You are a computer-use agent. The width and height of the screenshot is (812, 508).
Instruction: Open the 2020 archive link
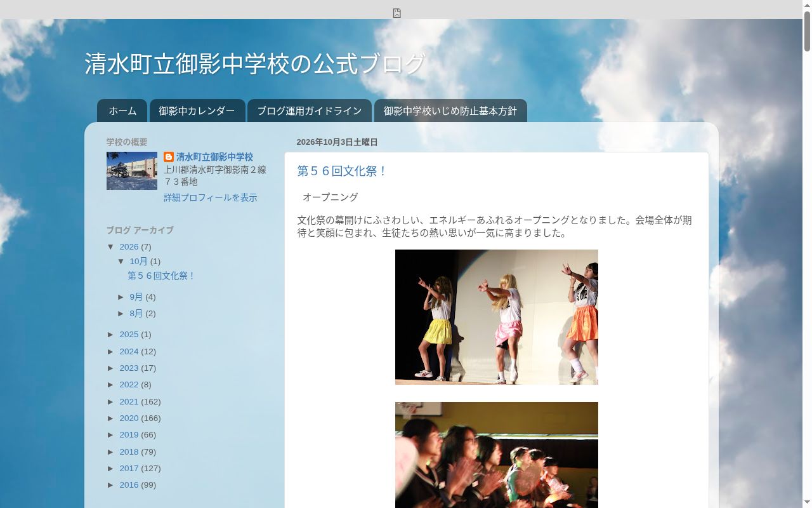(x=129, y=418)
